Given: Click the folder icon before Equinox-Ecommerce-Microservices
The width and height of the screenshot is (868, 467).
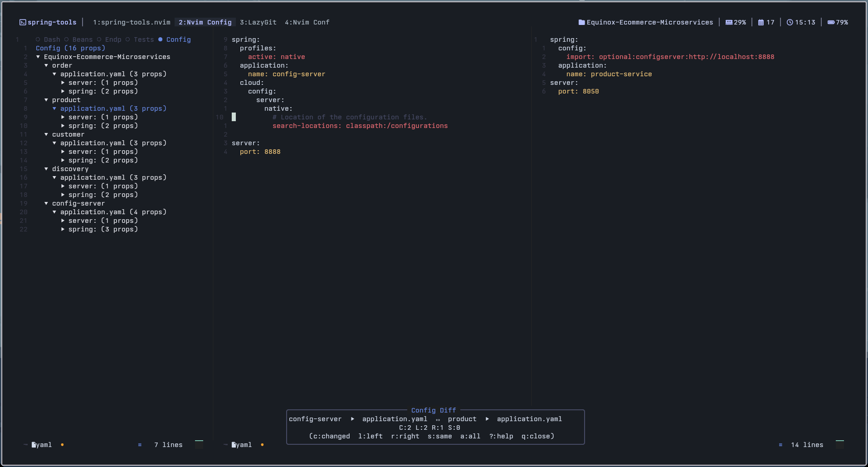Looking at the screenshot, I should pos(581,22).
